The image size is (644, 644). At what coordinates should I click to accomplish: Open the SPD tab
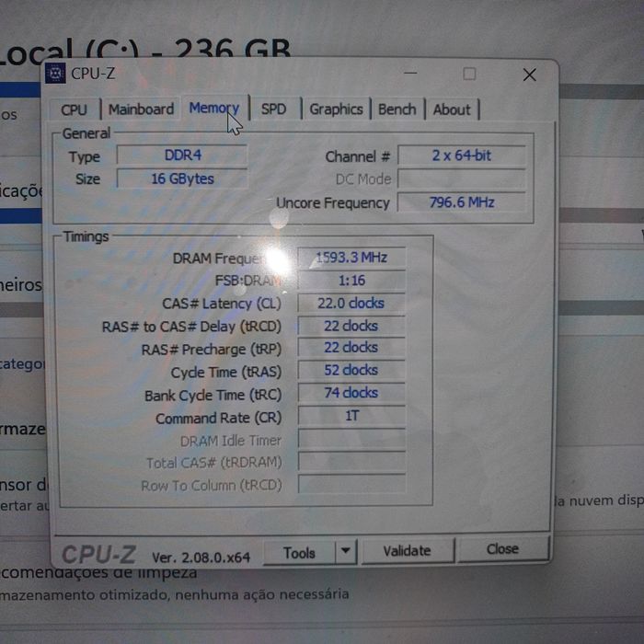click(273, 109)
